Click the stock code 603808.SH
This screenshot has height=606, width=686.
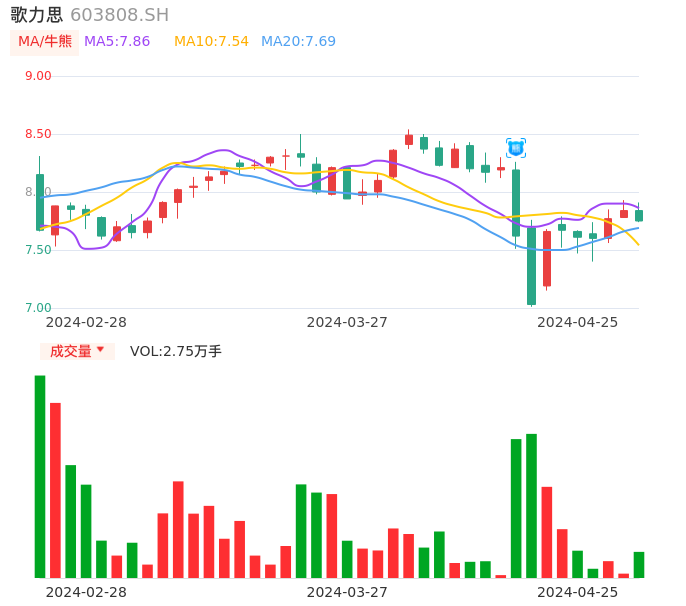point(120,15)
